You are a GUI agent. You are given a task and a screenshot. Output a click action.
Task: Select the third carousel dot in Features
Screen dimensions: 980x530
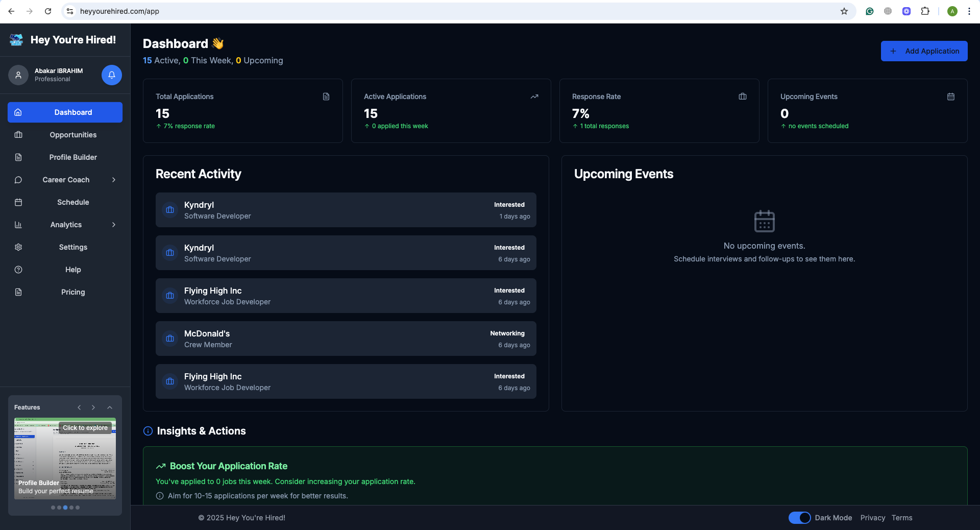[65, 508]
